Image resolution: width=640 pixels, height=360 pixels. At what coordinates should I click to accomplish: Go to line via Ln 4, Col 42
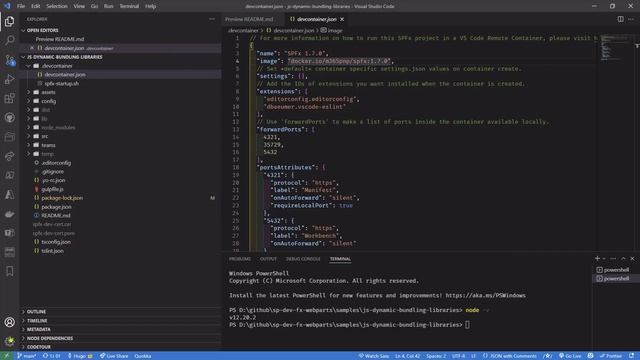pos(407,356)
